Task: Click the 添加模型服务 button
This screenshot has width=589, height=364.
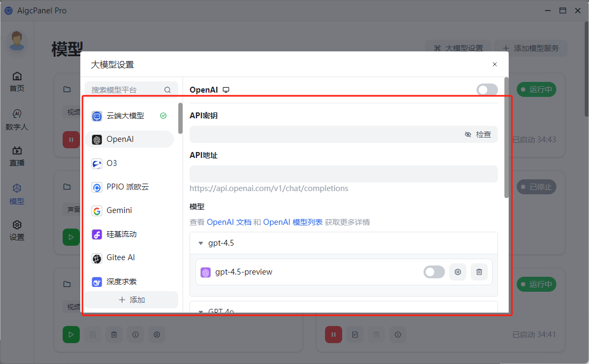Action: tap(531, 49)
